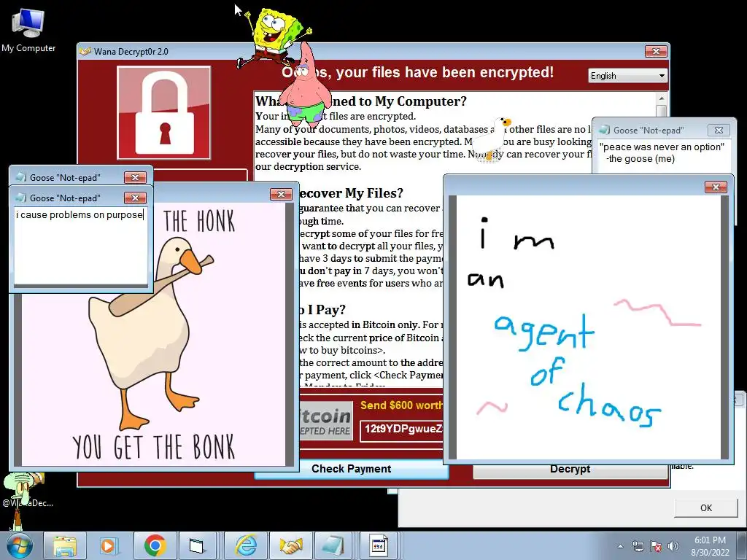
Task: Close the rear Goose Not-epad window behind
Action: point(135,177)
